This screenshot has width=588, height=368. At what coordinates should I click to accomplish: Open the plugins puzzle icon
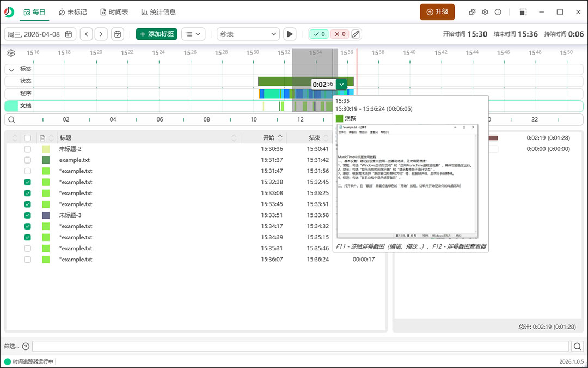tap(472, 12)
